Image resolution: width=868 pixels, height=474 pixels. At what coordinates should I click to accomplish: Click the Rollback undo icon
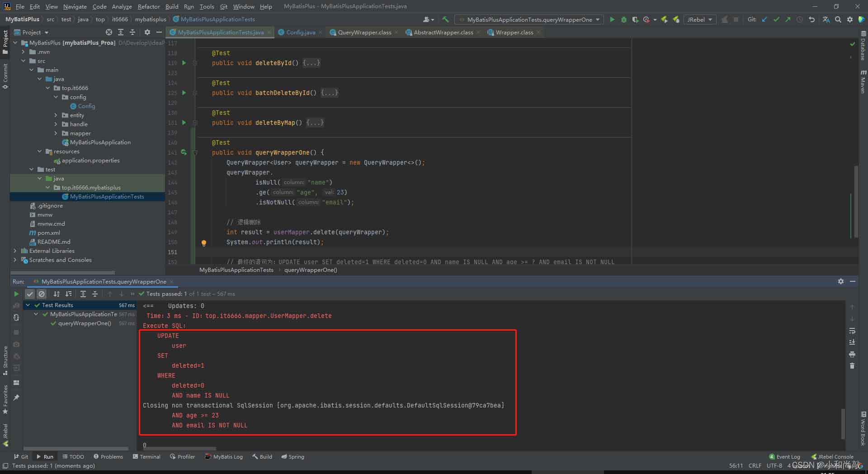[x=811, y=19]
